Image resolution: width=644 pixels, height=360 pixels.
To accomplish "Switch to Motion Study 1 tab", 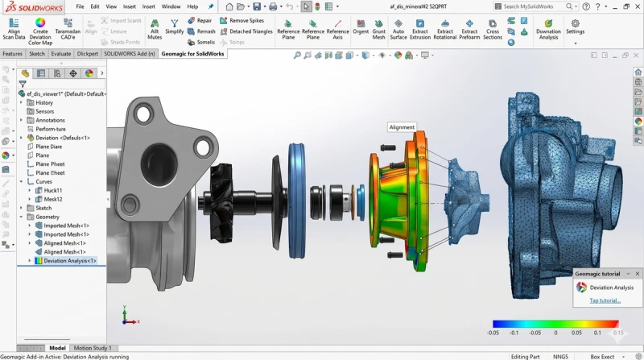I will point(93,348).
